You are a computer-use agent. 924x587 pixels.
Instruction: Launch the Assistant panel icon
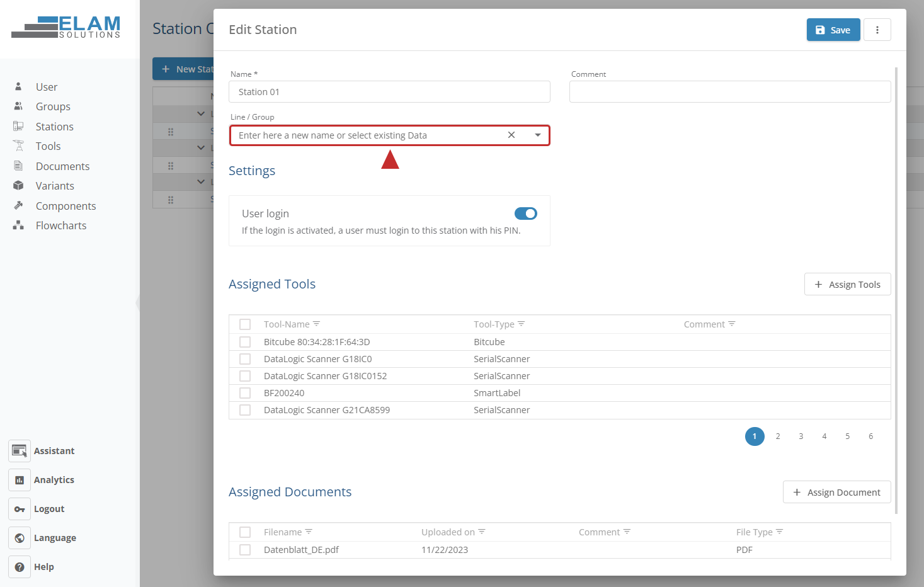click(x=20, y=450)
